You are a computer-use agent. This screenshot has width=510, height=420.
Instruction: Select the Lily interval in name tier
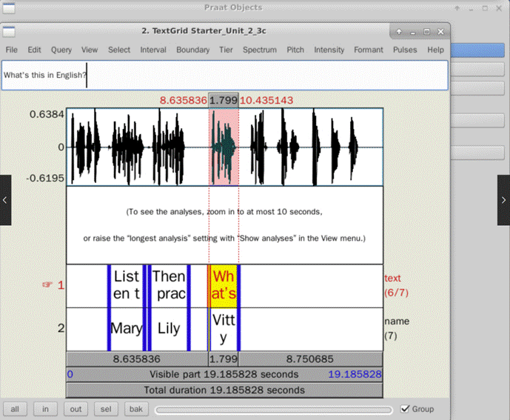pyautogui.click(x=169, y=329)
